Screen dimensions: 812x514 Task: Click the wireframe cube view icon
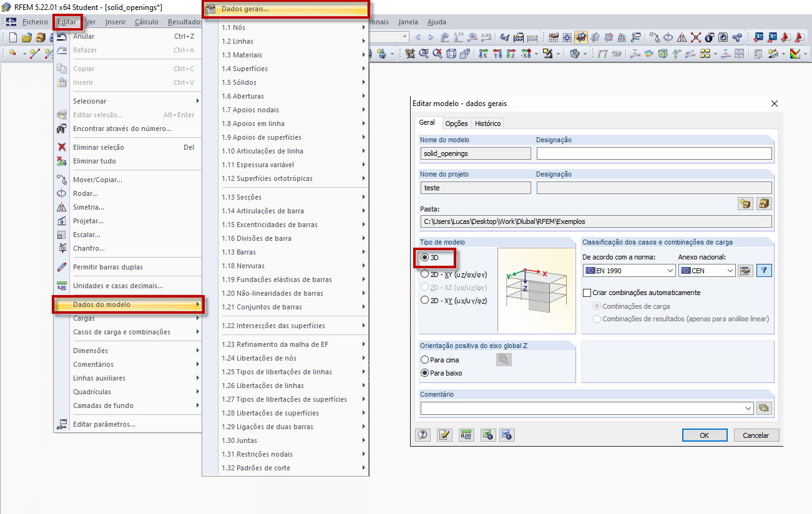tap(451, 54)
